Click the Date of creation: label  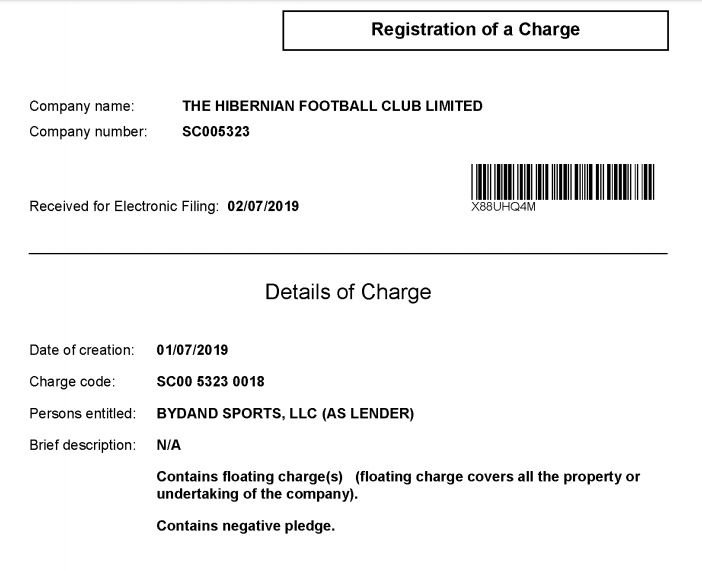pos(82,350)
